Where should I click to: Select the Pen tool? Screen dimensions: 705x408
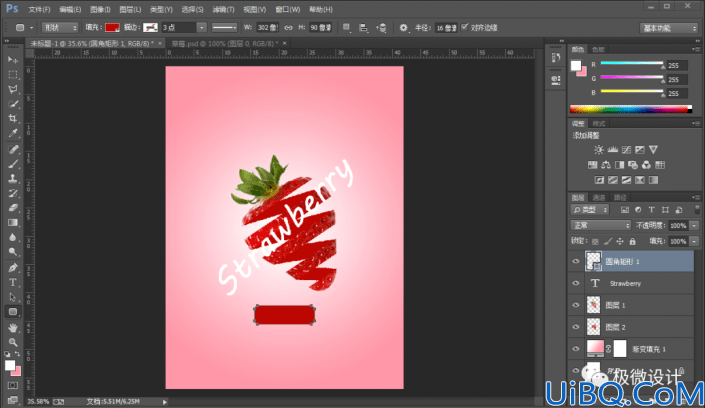[13, 268]
